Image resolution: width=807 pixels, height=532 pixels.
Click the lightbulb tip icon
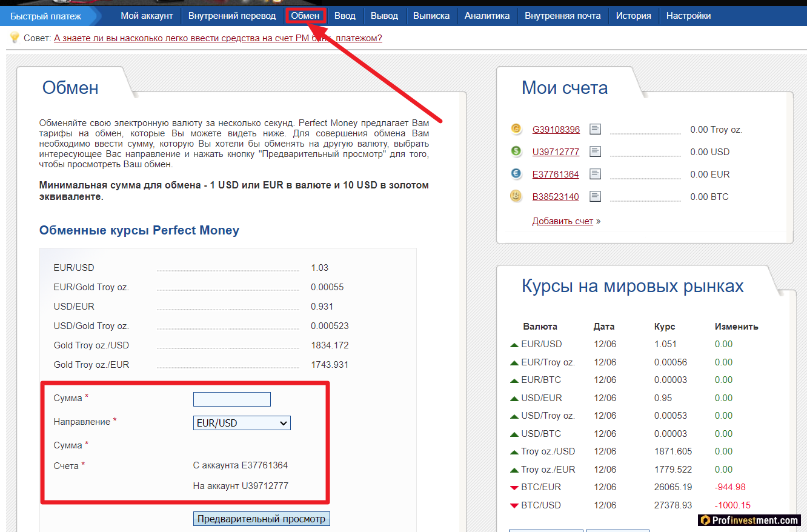[x=15, y=38]
